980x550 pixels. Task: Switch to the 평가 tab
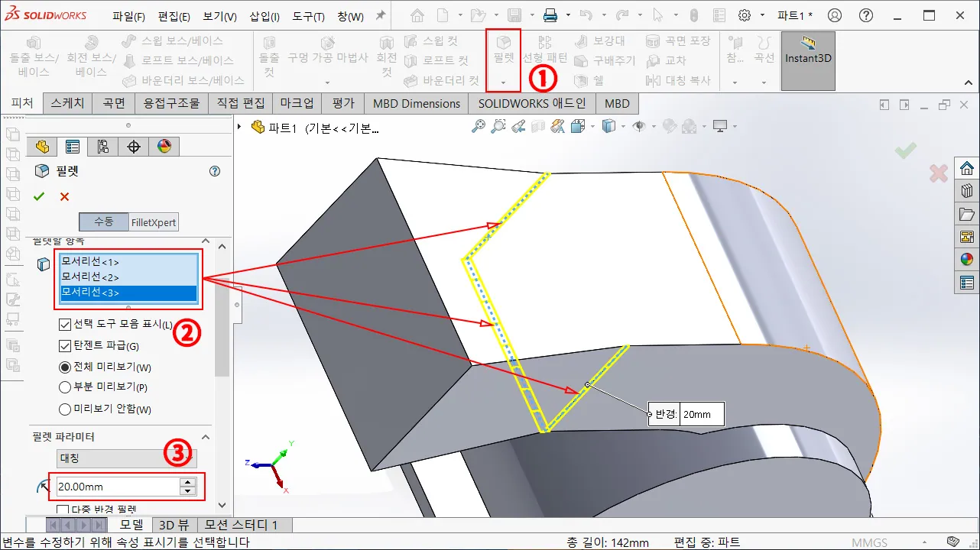(x=343, y=103)
